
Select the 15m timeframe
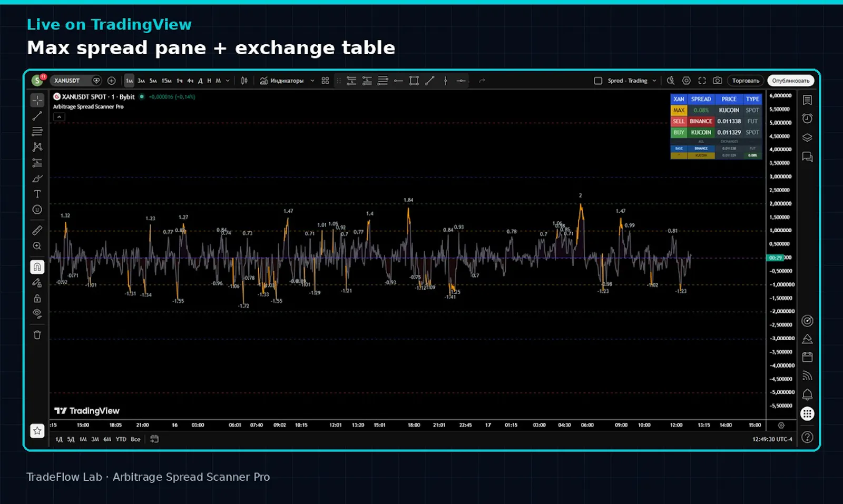pyautogui.click(x=166, y=81)
